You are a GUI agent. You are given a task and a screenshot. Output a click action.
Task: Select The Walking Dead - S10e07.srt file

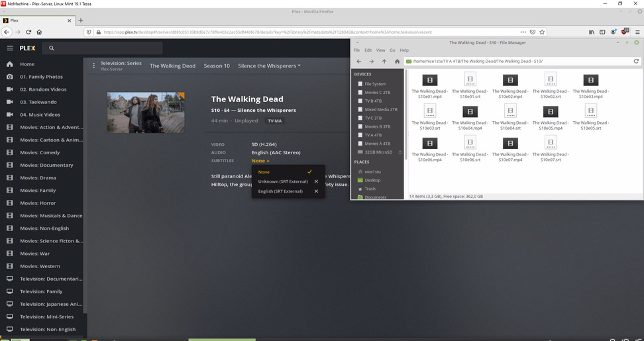click(551, 150)
